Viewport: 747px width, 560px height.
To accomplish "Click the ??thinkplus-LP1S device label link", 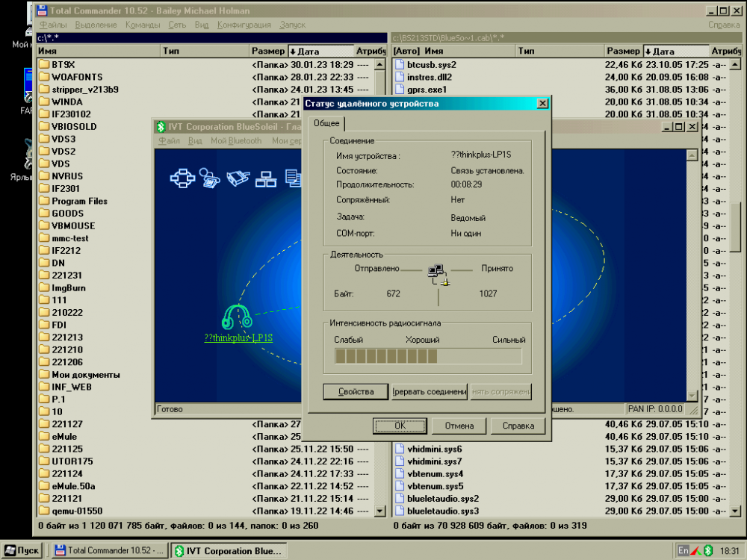I will (238, 337).
